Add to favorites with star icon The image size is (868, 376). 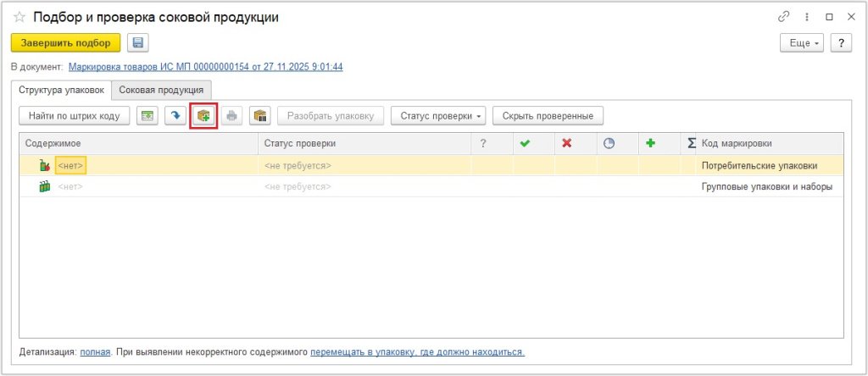[19, 18]
